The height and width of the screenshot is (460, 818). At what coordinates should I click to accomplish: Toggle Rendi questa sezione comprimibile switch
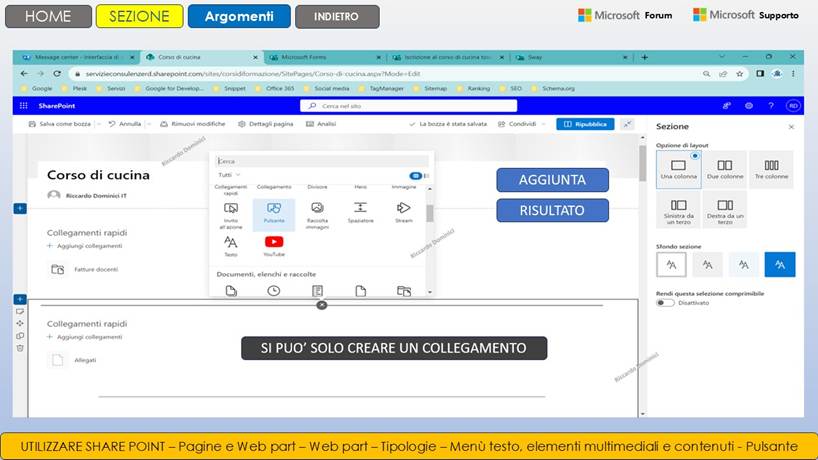[x=665, y=303]
